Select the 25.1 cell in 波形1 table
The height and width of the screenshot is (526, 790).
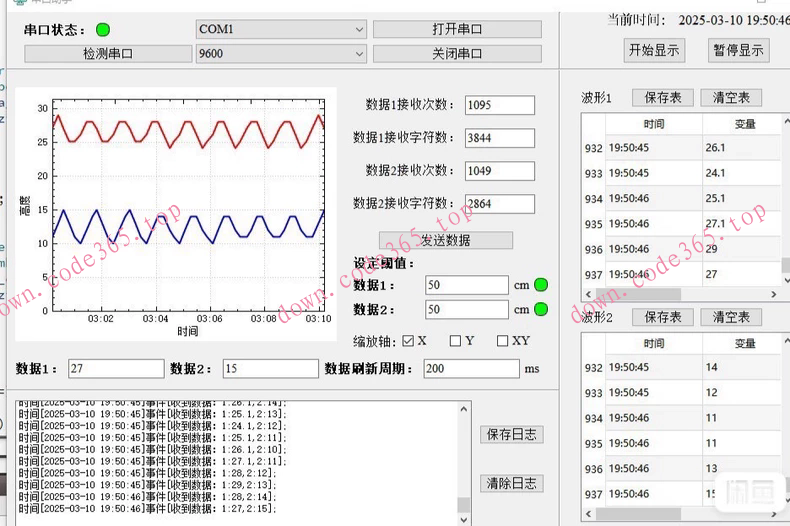742,199
